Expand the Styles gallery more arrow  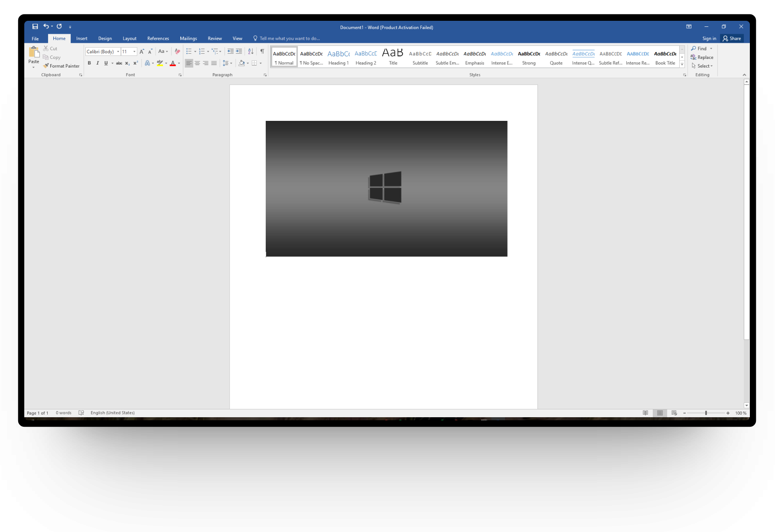click(682, 65)
